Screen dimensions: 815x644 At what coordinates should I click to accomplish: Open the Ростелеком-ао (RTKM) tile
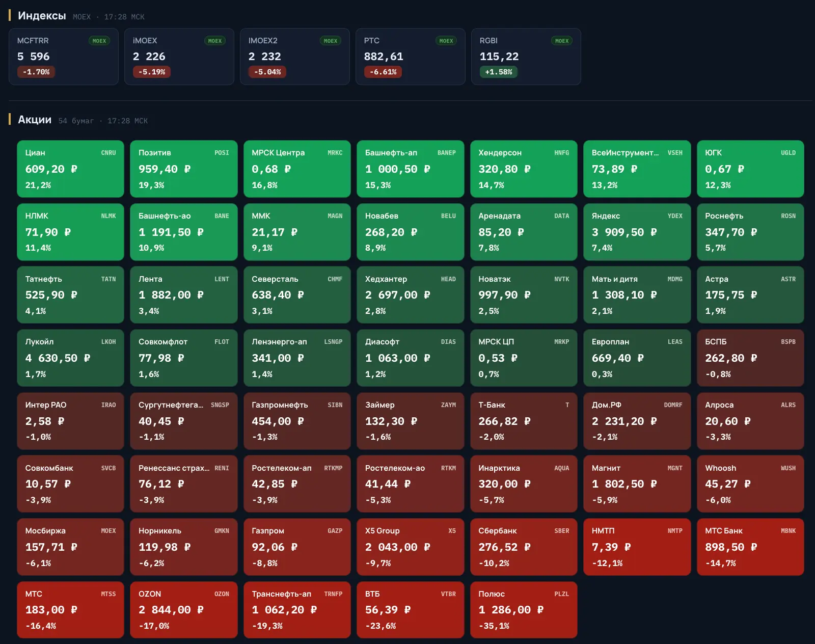point(411,484)
